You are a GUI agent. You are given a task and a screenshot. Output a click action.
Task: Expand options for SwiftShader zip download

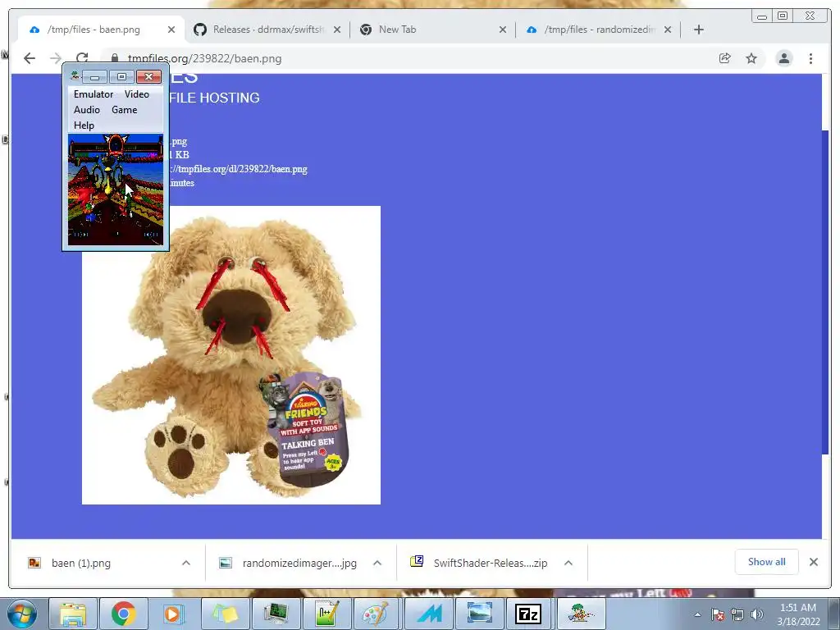(x=568, y=563)
